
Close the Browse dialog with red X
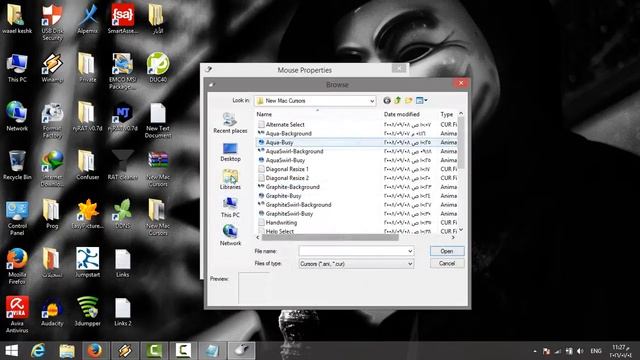coord(461,83)
